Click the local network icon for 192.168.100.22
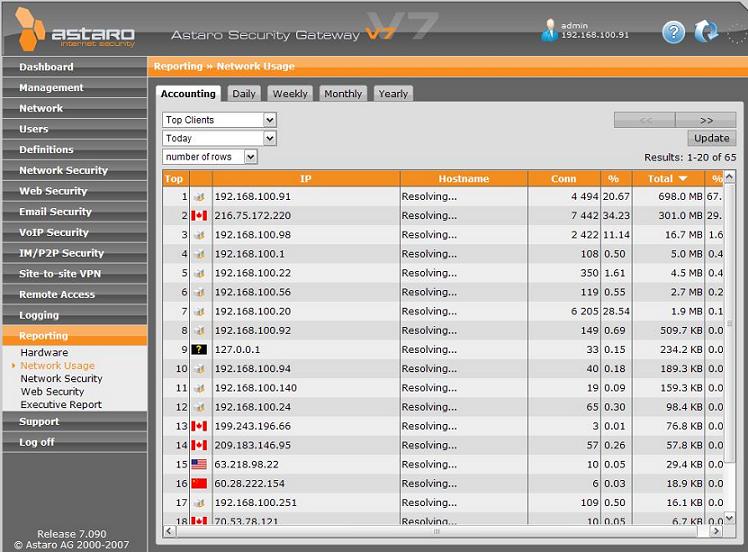Screen dimensions: 748x552 [x=200, y=273]
